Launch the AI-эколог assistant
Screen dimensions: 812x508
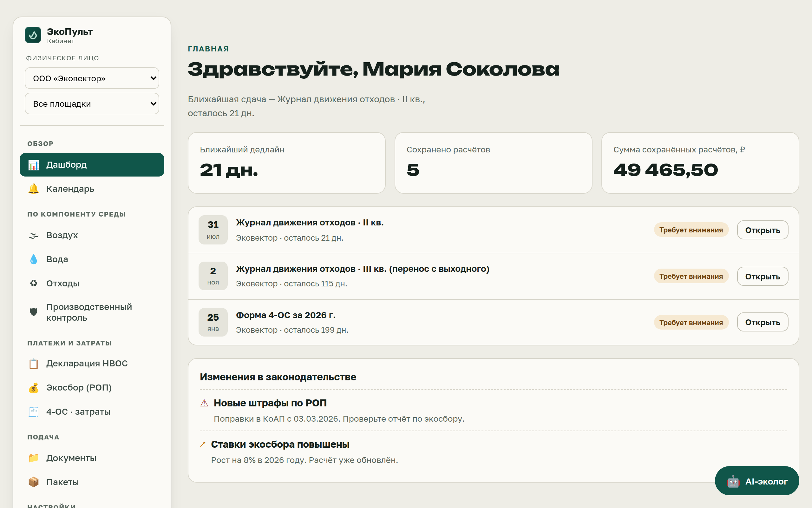click(x=756, y=481)
